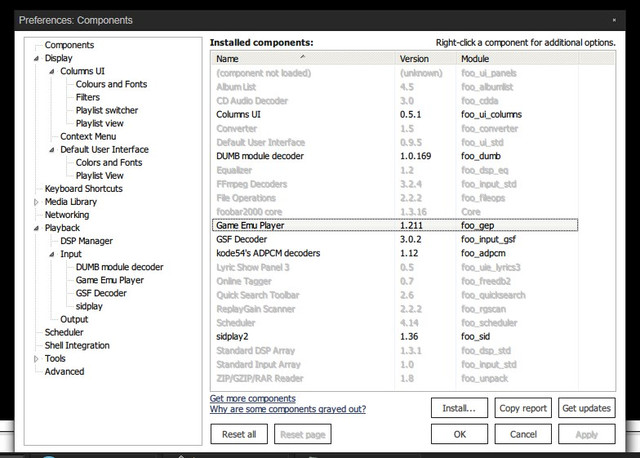Viewport: 640px width, 458px height.
Task: Select the grayed foobar2000 core row
Action: pos(395,212)
